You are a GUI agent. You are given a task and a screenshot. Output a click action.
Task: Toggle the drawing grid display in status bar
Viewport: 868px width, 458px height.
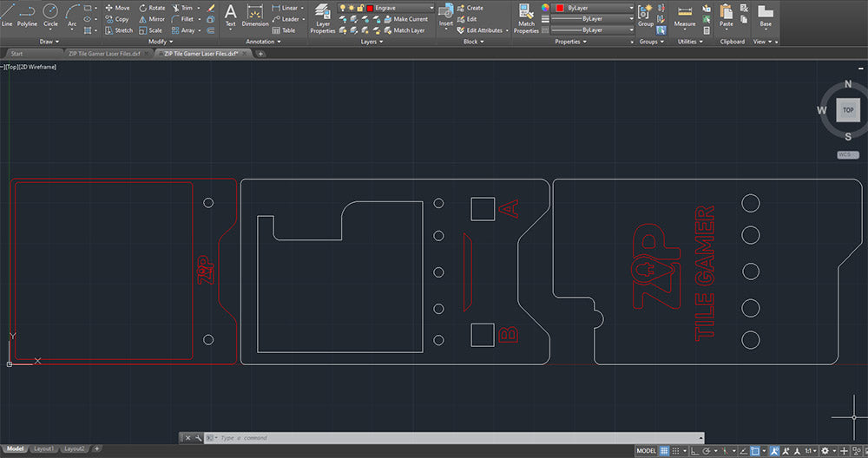pyautogui.click(x=665, y=451)
